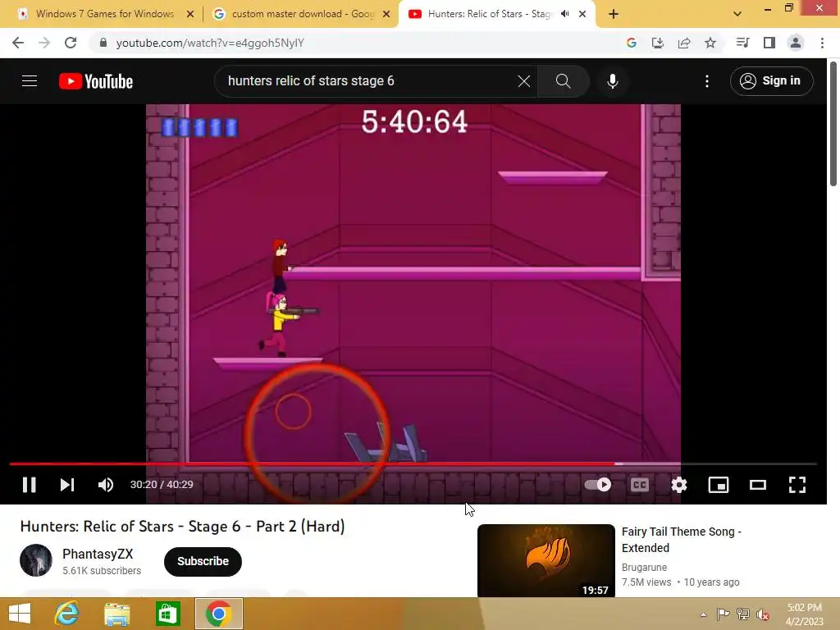Open the Action Center flag icon
Image resolution: width=840 pixels, height=630 pixels.
pos(723,614)
